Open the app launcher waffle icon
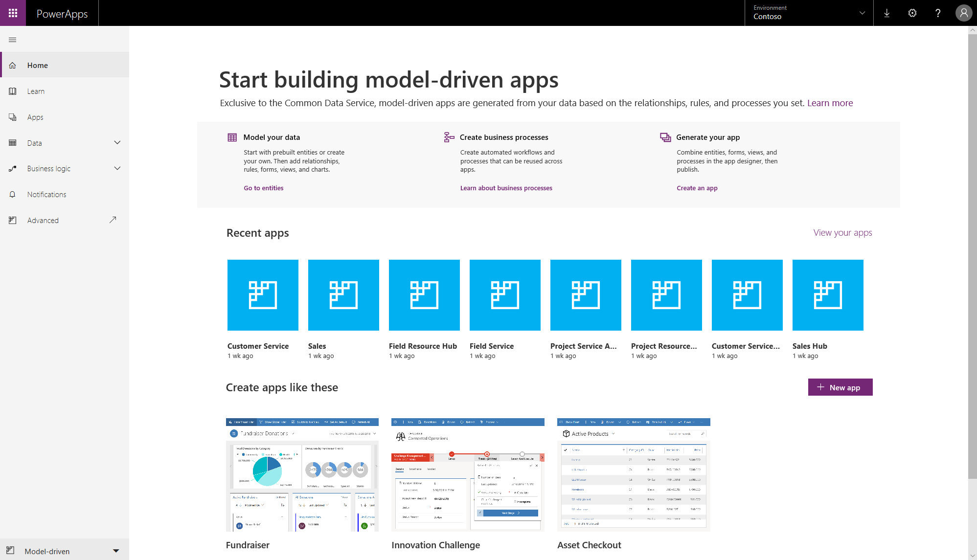977x560 pixels. tap(13, 13)
